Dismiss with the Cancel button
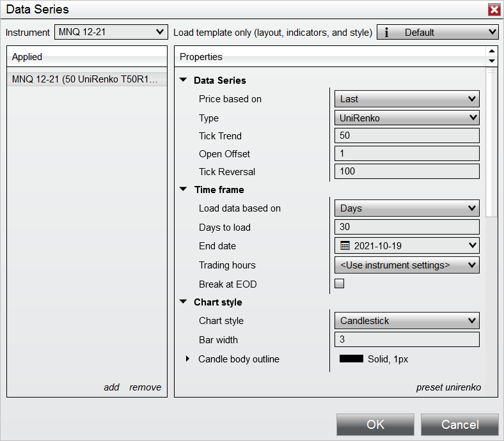This screenshot has width=504, height=441. (460, 424)
